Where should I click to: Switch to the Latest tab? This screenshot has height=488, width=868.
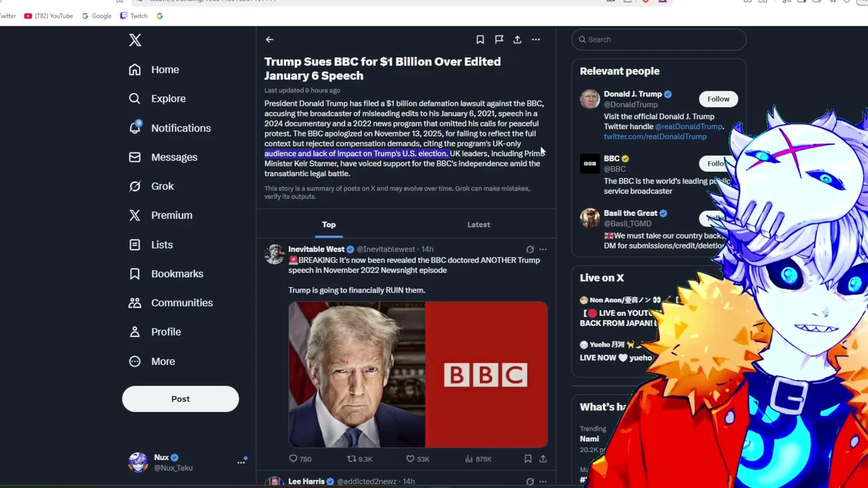(x=479, y=224)
